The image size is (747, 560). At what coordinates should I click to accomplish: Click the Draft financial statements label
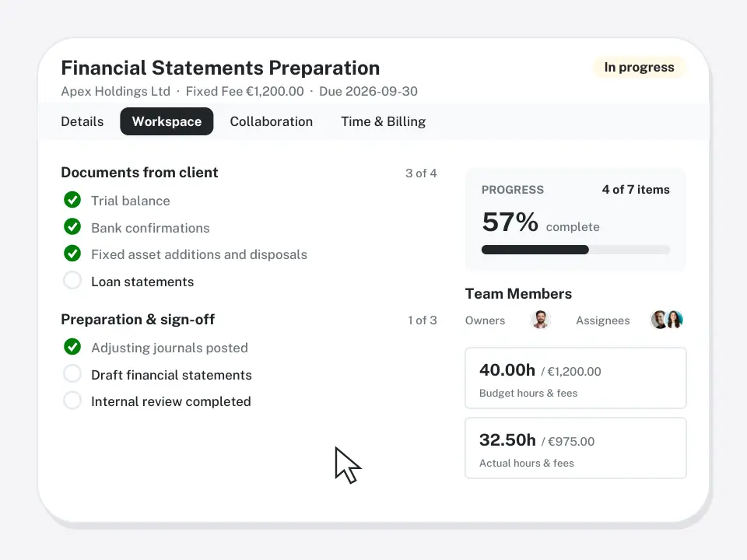coord(171,375)
